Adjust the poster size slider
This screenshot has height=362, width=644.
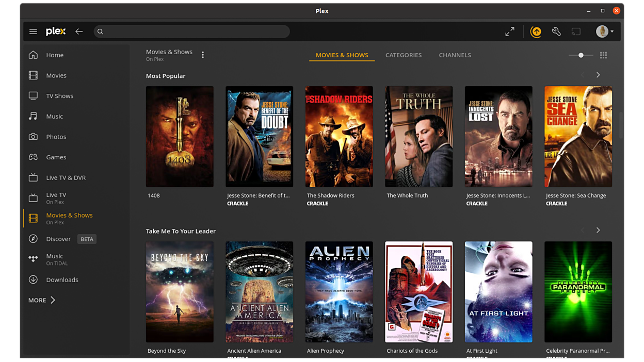pos(581,55)
